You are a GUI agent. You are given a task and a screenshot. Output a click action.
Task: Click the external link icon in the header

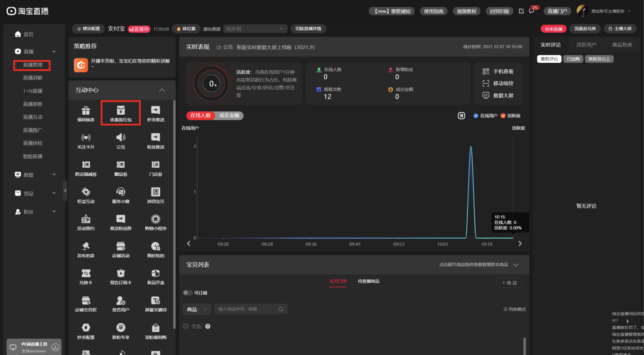(x=521, y=11)
